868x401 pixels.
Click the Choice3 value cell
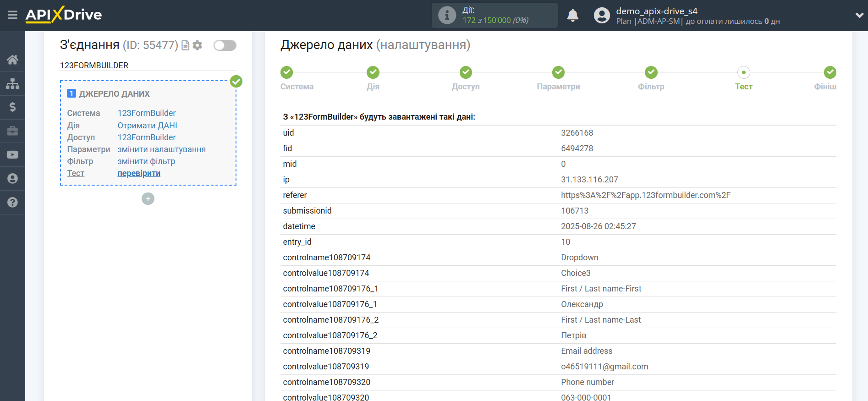[x=576, y=273]
